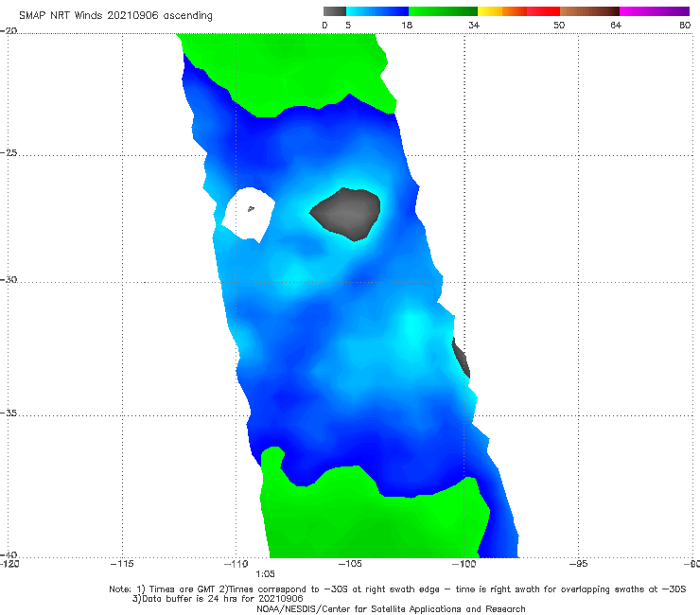Viewport: 700px width, 615px height.
Task: Pick the gray segment of the wind color bar
Action: click(x=334, y=11)
